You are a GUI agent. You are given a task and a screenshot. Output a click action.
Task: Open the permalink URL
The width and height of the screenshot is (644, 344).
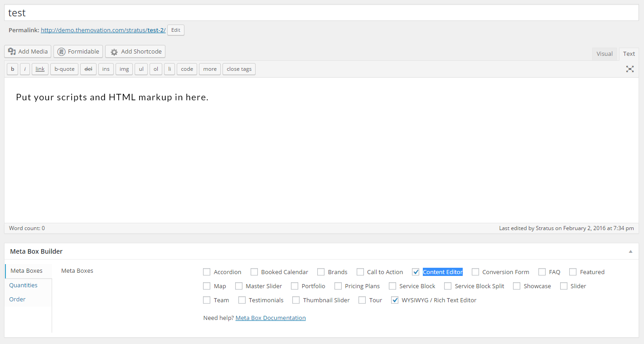103,30
